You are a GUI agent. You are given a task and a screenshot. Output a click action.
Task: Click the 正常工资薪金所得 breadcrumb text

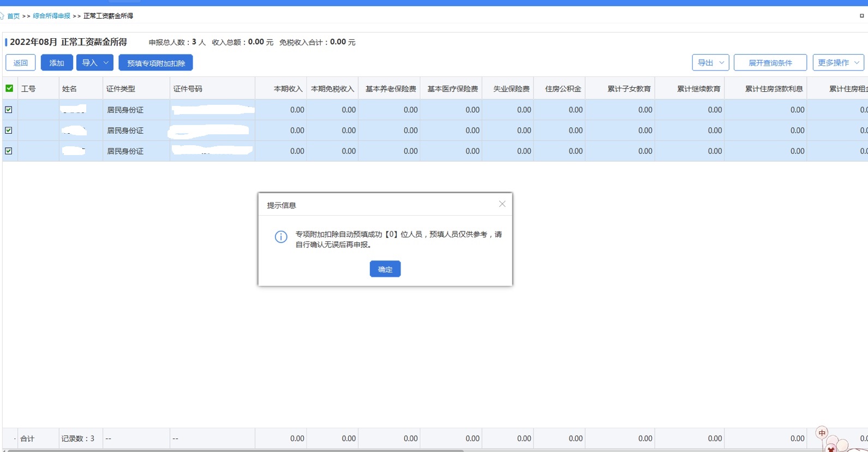tap(108, 16)
